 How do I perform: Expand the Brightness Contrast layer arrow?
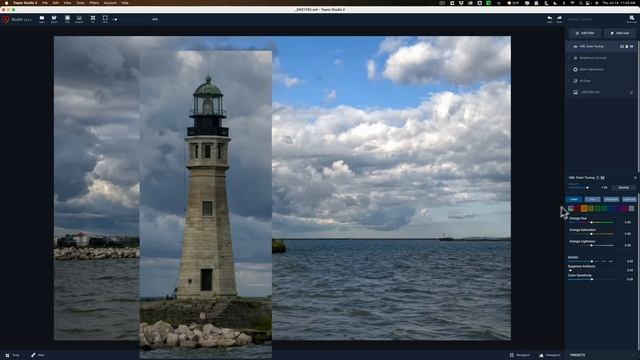click(569, 58)
